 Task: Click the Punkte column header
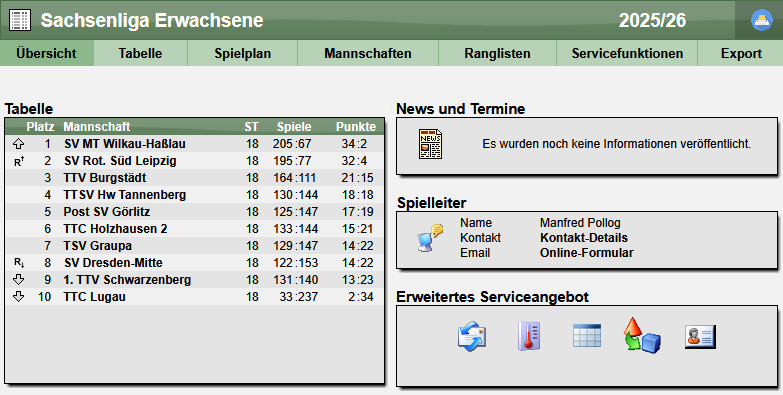(x=356, y=127)
